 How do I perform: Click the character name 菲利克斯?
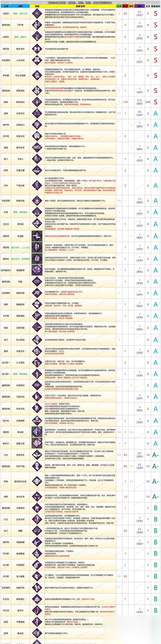pos(6,201)
